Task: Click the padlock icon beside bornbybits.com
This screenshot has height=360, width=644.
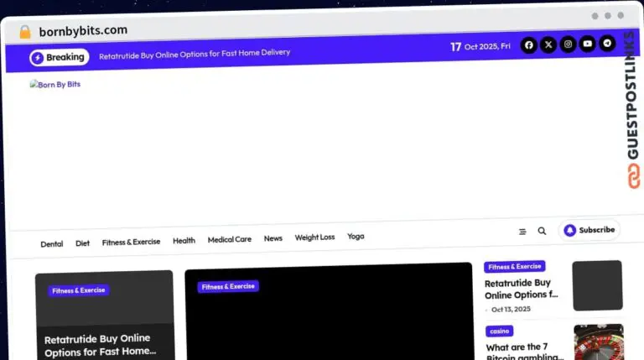Action: point(25,32)
